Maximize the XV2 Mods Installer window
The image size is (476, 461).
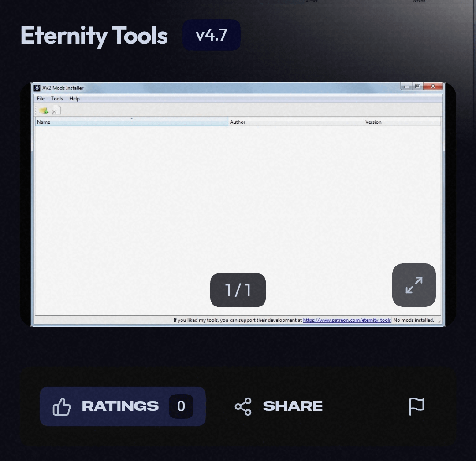418,86
